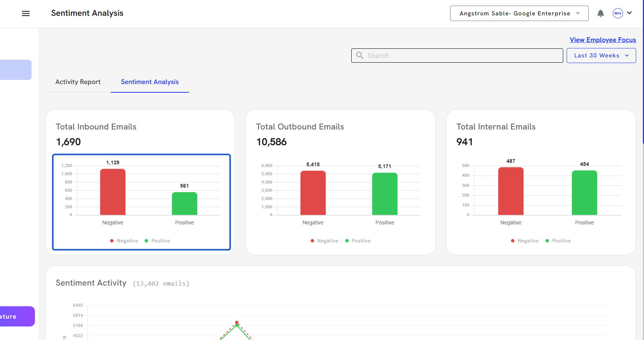Viewport: 644px width, 340px height.
Task: Click the peak point on Sentiment Activity line
Action: tap(237, 323)
